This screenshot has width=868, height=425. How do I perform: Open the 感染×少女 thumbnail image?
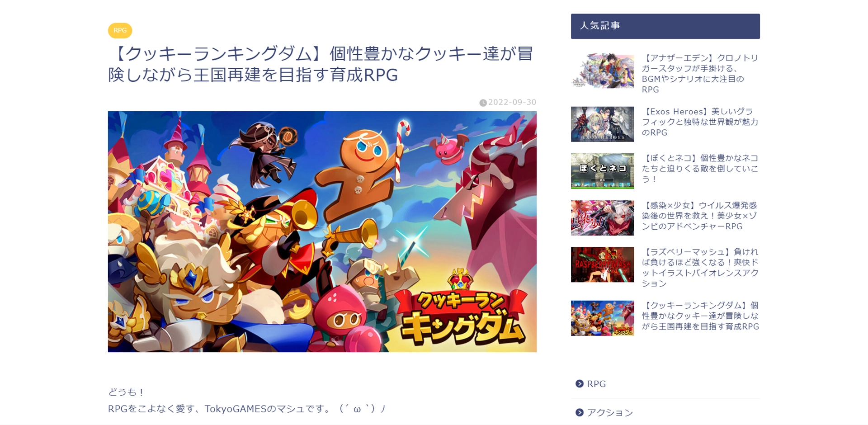click(602, 218)
